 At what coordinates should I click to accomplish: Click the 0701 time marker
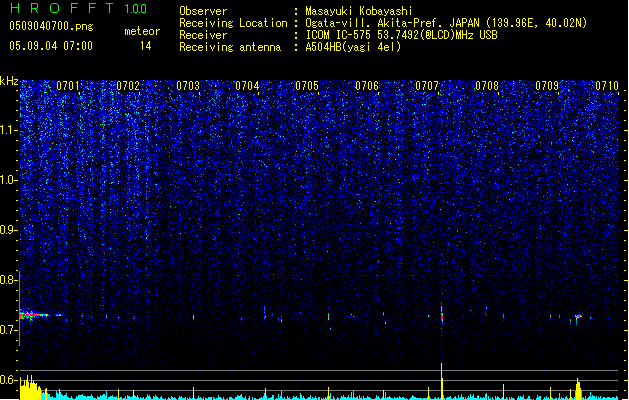tap(67, 85)
